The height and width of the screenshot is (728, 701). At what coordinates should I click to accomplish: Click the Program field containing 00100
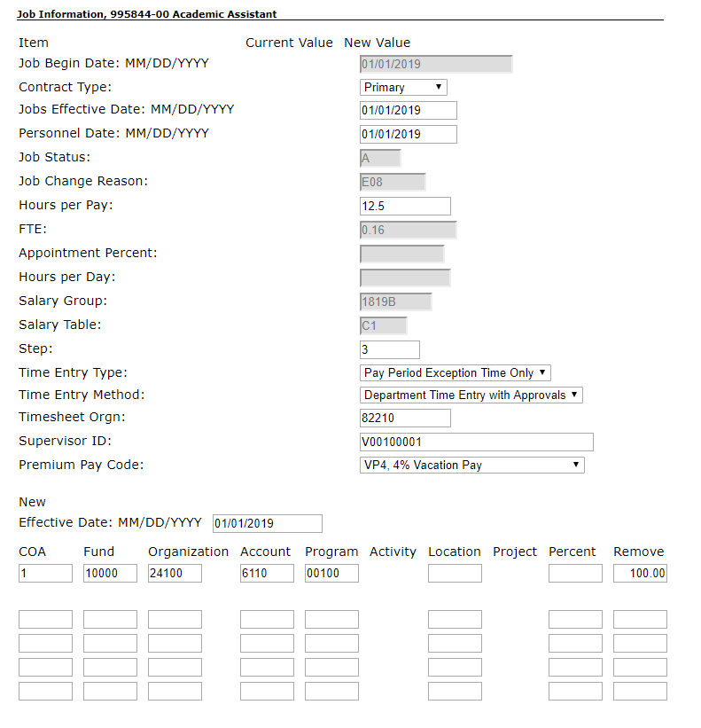[331, 573]
